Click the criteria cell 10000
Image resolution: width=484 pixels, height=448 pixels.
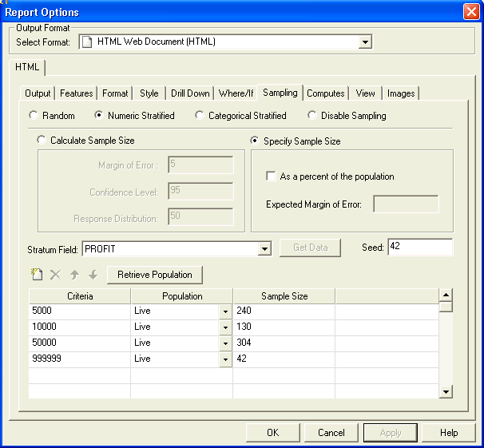pos(80,327)
